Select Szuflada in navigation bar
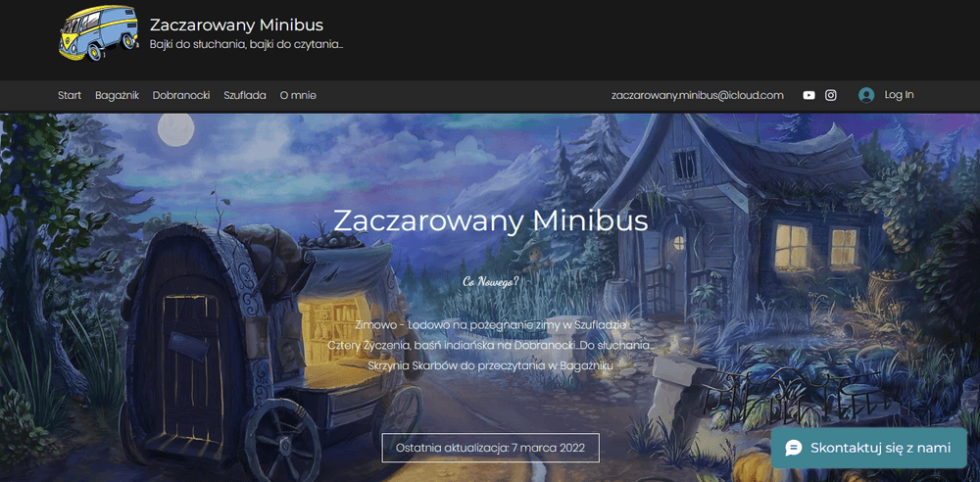Image resolution: width=980 pixels, height=482 pixels. (245, 95)
